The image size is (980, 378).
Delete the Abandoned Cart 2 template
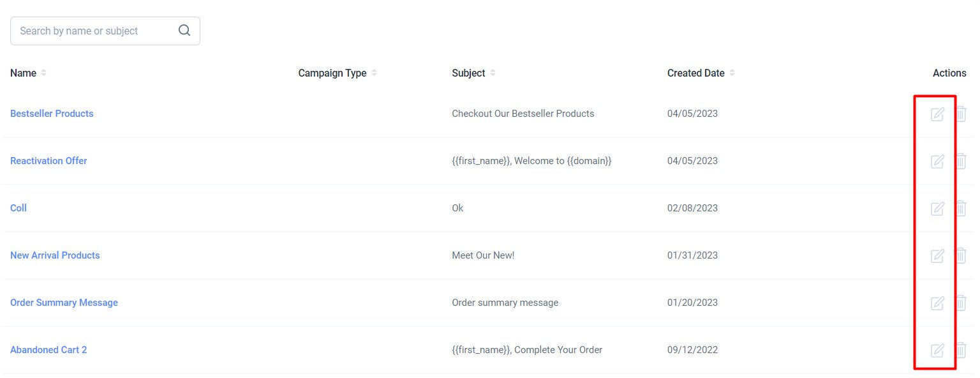click(961, 350)
